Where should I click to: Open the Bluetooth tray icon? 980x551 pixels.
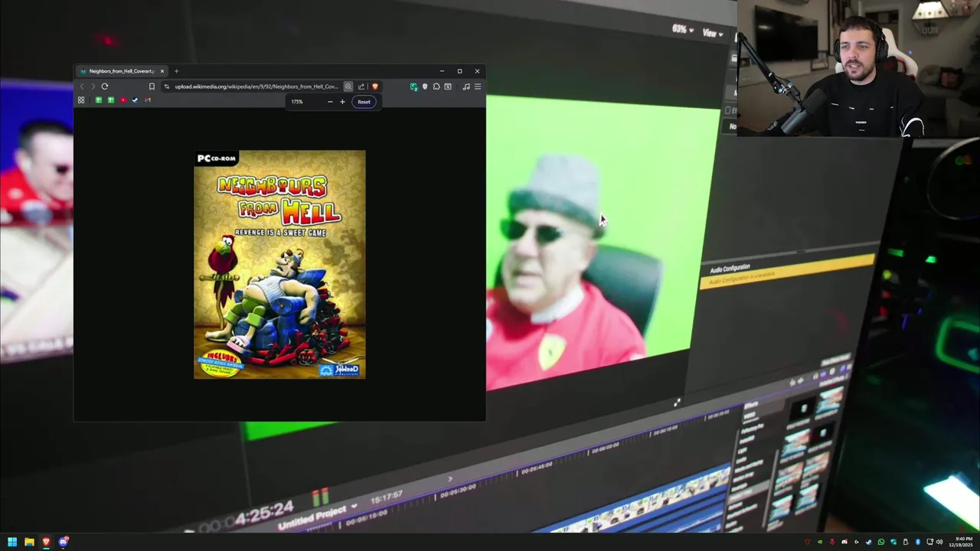tap(918, 542)
